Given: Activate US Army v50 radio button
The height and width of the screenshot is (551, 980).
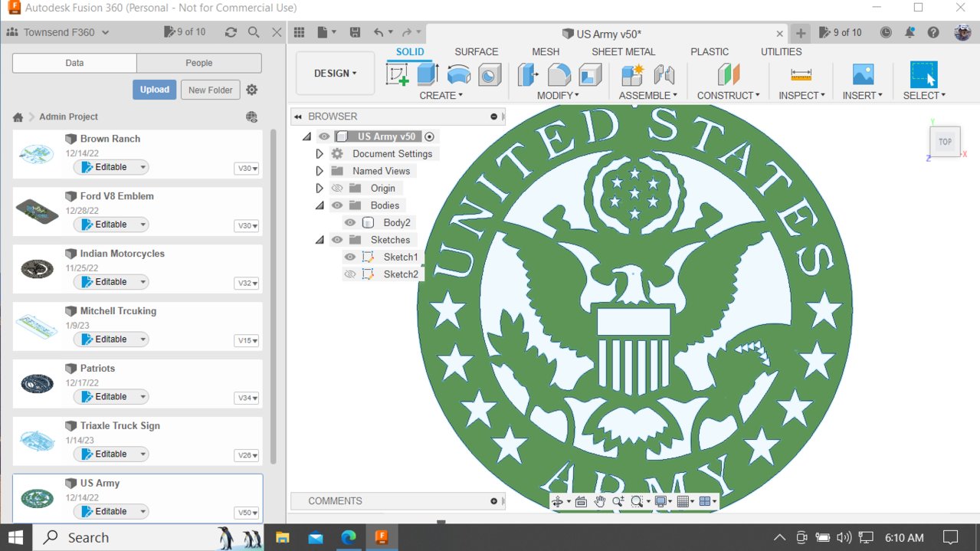Looking at the screenshot, I should pyautogui.click(x=429, y=136).
